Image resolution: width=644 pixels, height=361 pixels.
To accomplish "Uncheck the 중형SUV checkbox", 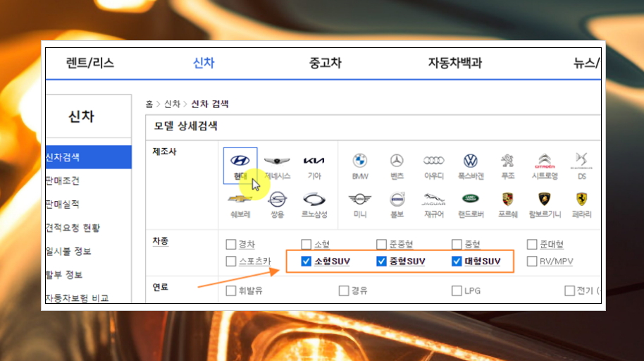I will click(381, 261).
